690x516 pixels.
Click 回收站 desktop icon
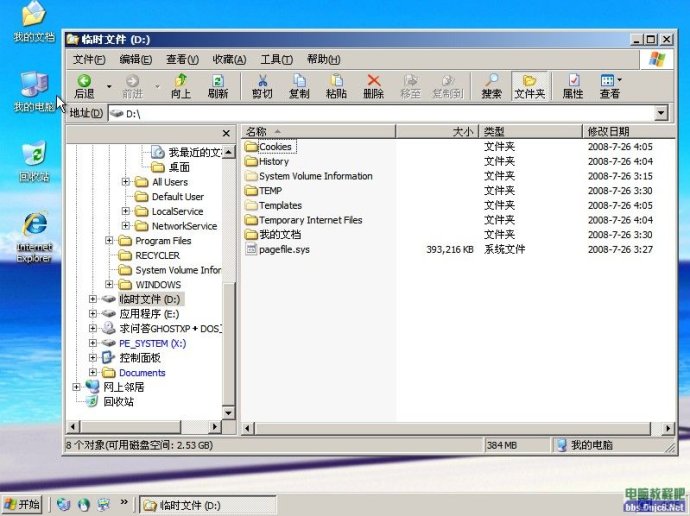point(34,161)
